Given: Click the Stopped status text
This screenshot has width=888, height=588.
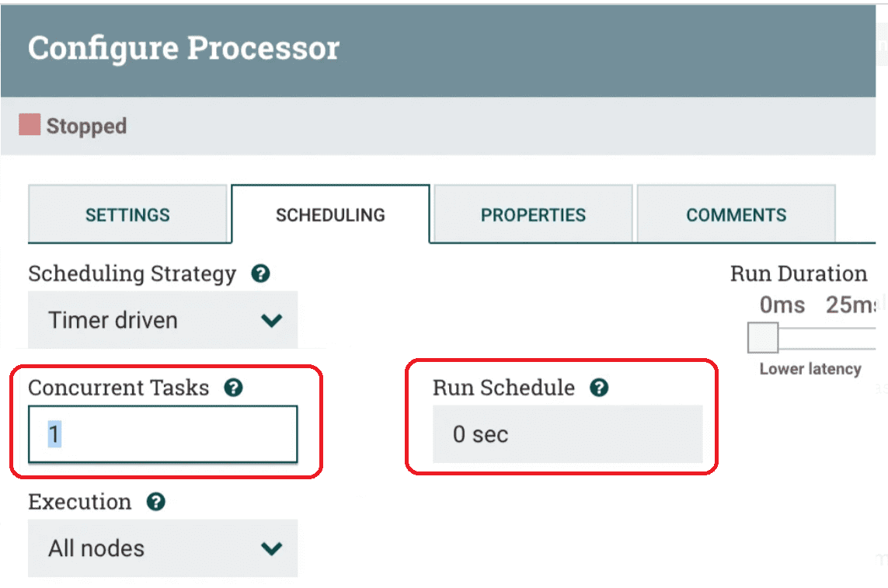Looking at the screenshot, I should click(x=86, y=126).
